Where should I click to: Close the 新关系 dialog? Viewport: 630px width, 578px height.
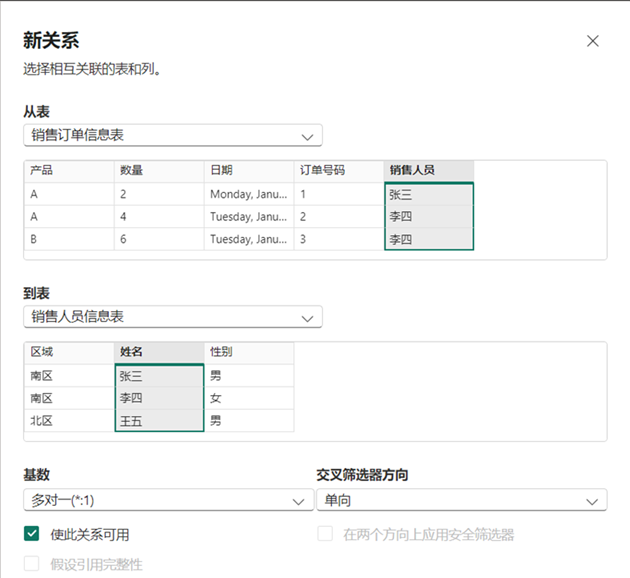[x=593, y=41]
